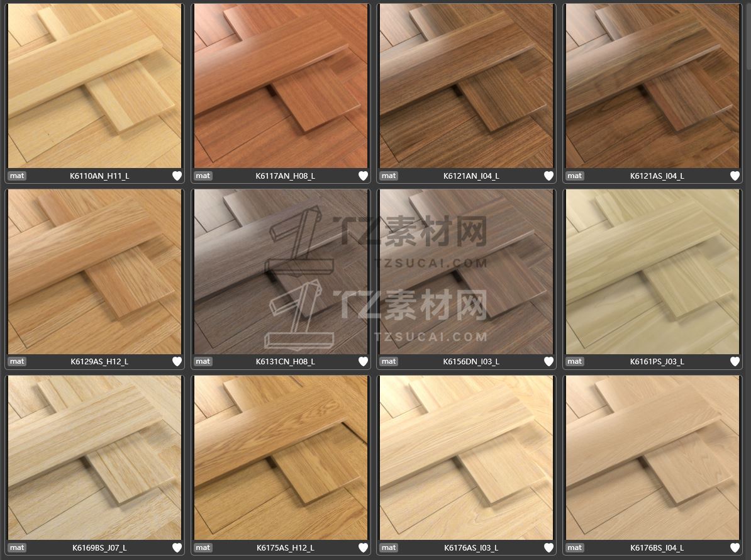Favorite the K6117AN_H08_L material heart
The width and height of the screenshot is (751, 560).
pos(363,176)
